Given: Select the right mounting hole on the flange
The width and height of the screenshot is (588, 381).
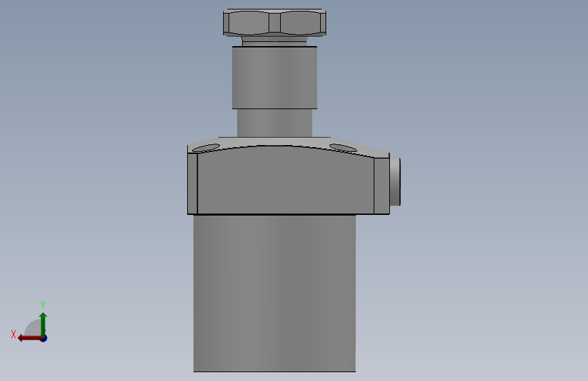Looking at the screenshot, I should (x=343, y=148).
